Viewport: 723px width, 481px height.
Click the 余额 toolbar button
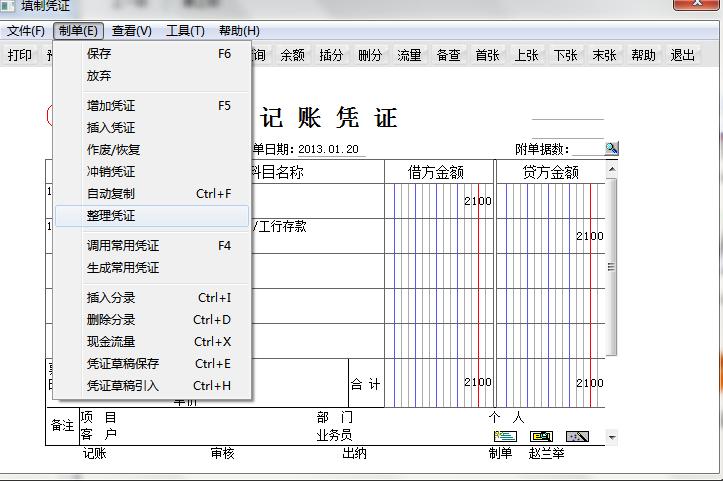click(292, 55)
